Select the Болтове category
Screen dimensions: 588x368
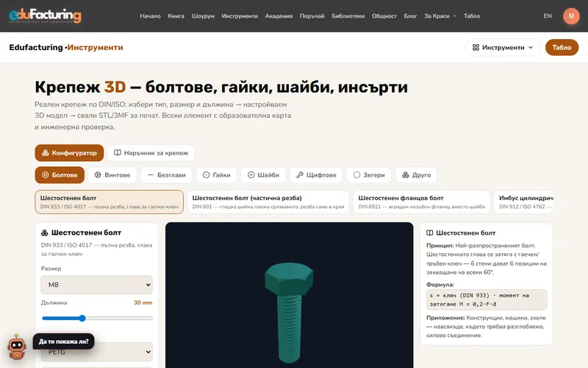tap(60, 175)
